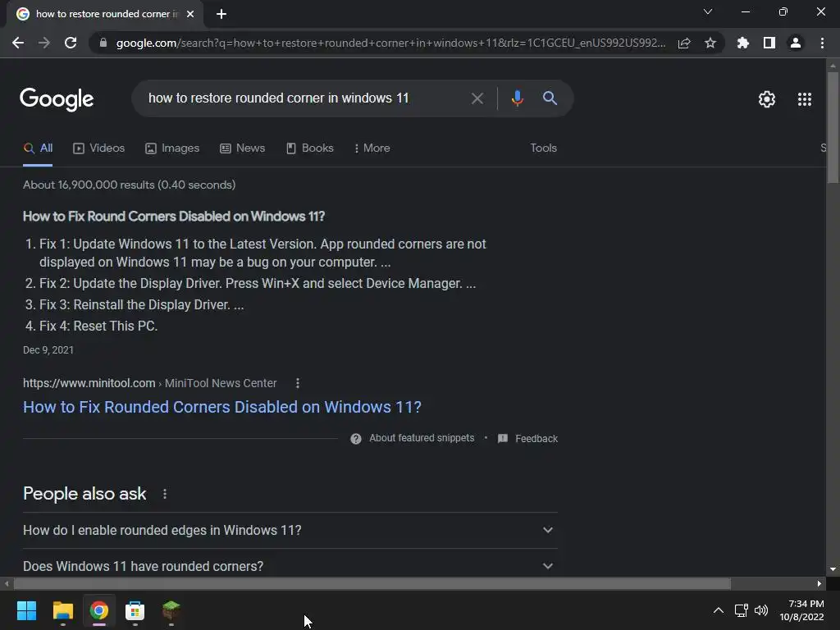Reload the current page
This screenshot has width=840, height=630.
point(71,43)
